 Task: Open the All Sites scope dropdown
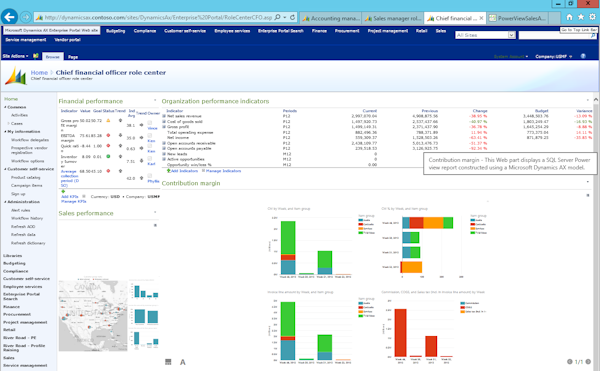(x=511, y=35)
